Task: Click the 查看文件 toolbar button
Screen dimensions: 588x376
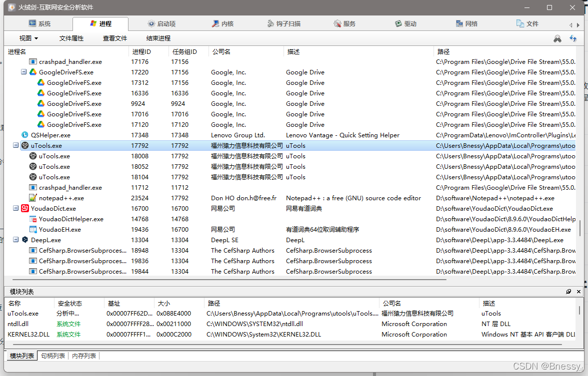Action: pyautogui.click(x=115, y=38)
